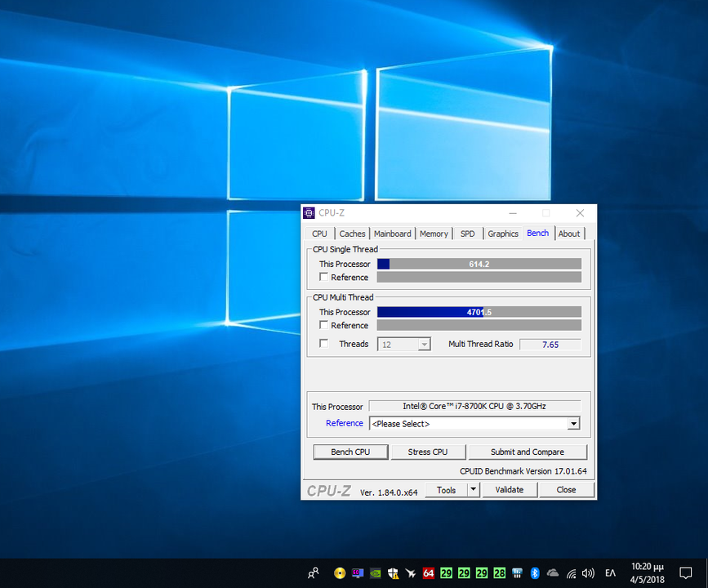Click the green 28 temperature tray icon

500,573
